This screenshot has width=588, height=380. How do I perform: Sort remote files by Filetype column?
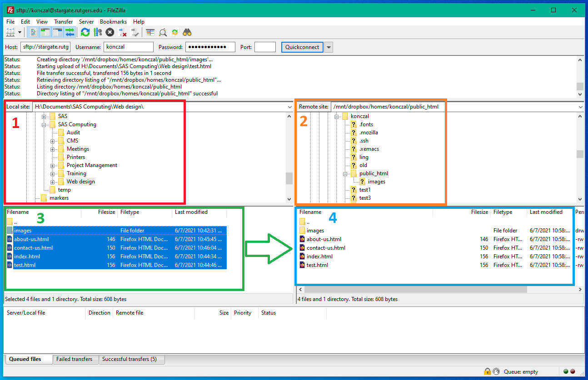[x=509, y=212]
